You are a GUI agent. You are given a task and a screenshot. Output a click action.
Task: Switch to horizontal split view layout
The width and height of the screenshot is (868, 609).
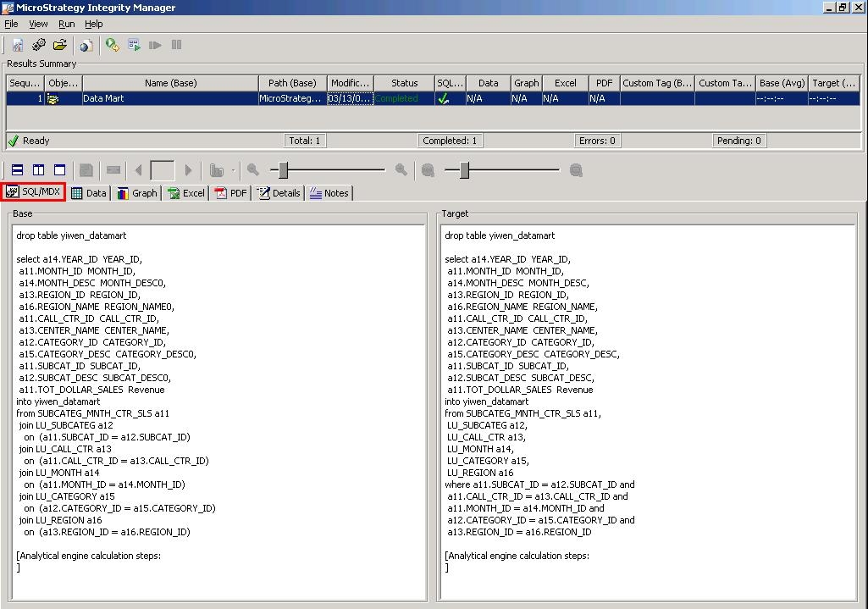(17, 170)
